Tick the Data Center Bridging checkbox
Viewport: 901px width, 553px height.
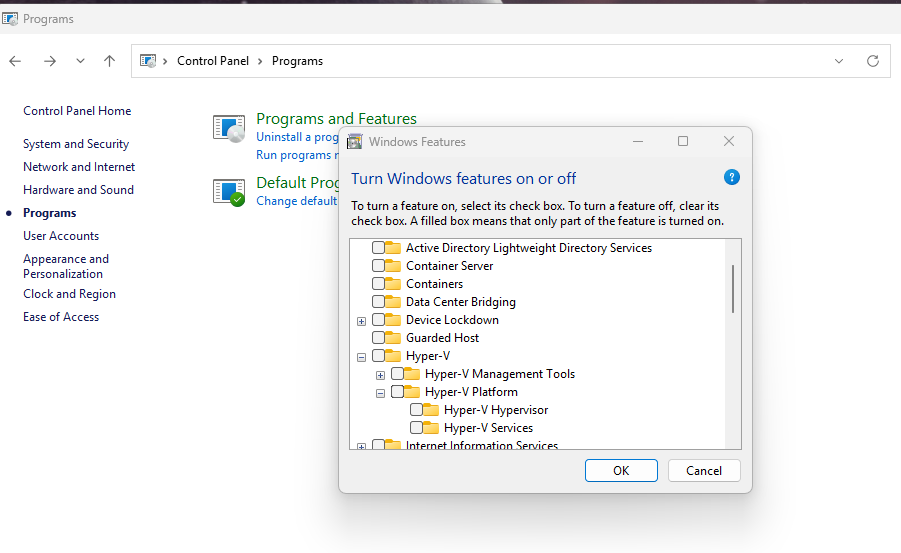tap(378, 302)
